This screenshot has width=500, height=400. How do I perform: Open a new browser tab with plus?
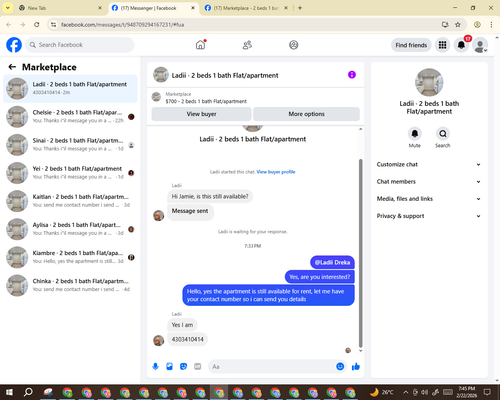tap(300, 8)
